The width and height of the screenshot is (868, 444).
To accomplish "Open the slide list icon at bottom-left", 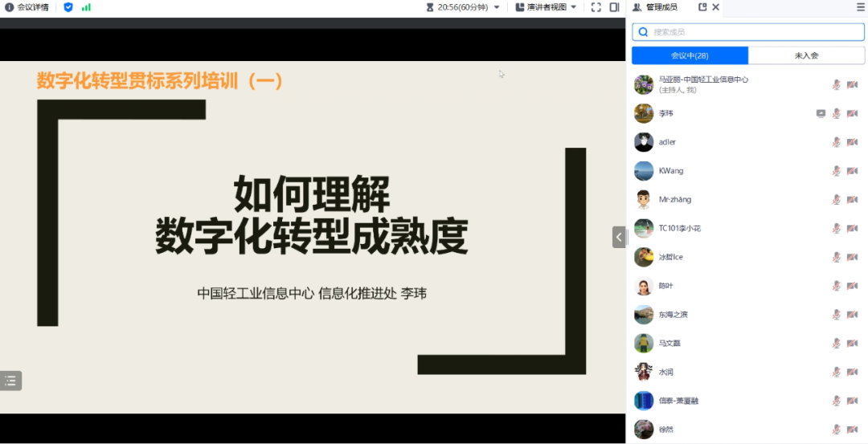I will pos(10,381).
